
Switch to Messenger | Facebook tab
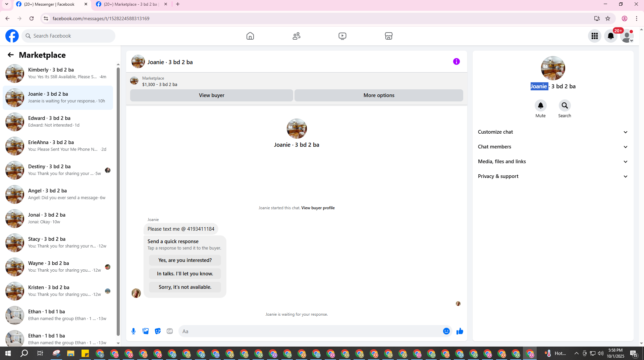(50, 4)
